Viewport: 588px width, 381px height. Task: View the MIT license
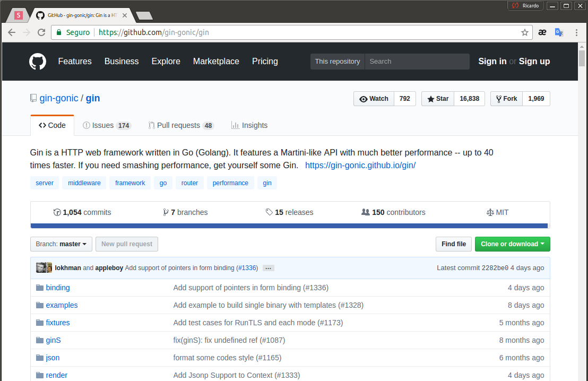pyautogui.click(x=497, y=212)
